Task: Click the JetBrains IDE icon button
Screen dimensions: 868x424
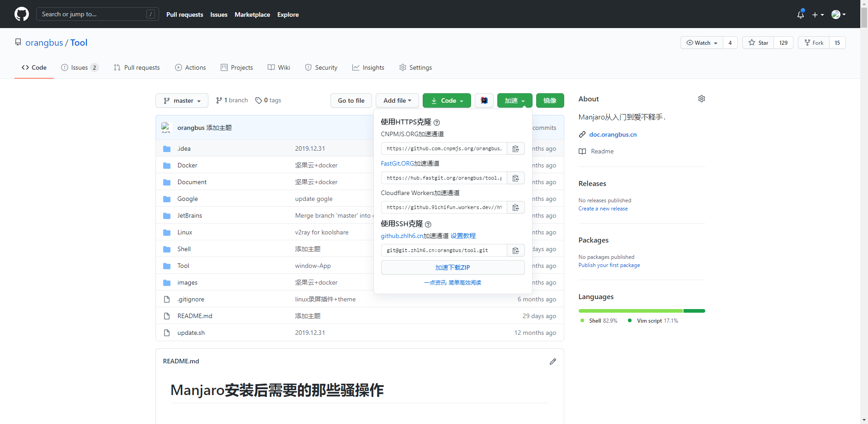Action: pyautogui.click(x=484, y=100)
